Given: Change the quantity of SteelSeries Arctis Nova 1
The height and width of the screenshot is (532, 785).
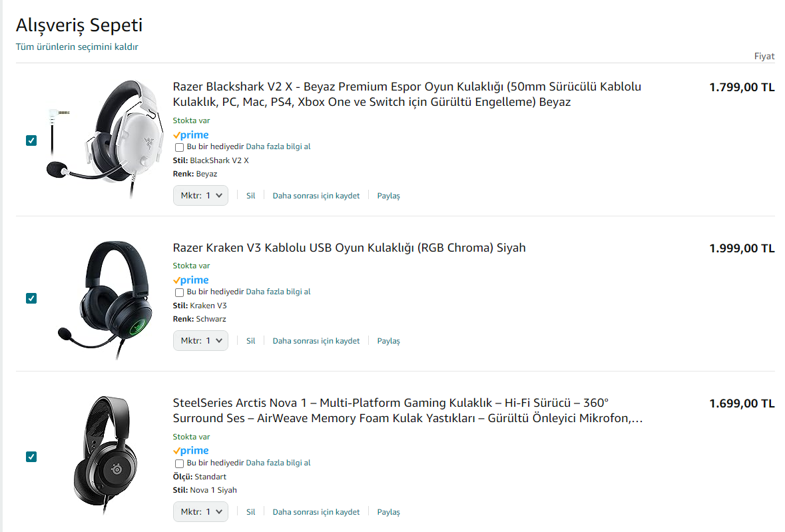Looking at the screenshot, I should pyautogui.click(x=200, y=512).
